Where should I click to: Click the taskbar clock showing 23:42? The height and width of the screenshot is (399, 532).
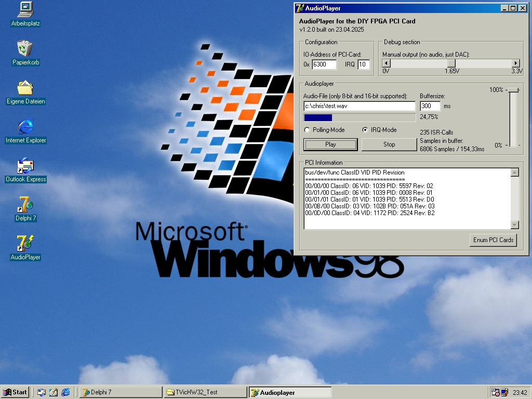520,393
